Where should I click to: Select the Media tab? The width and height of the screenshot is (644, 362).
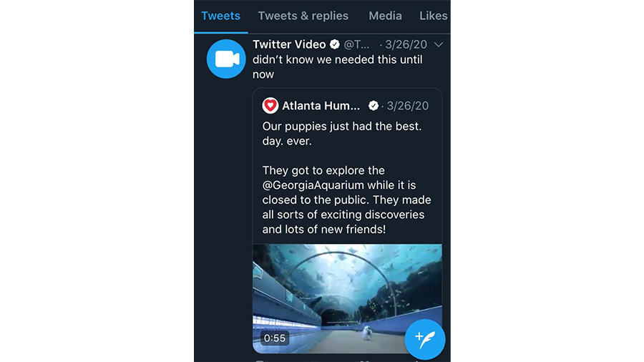click(385, 16)
